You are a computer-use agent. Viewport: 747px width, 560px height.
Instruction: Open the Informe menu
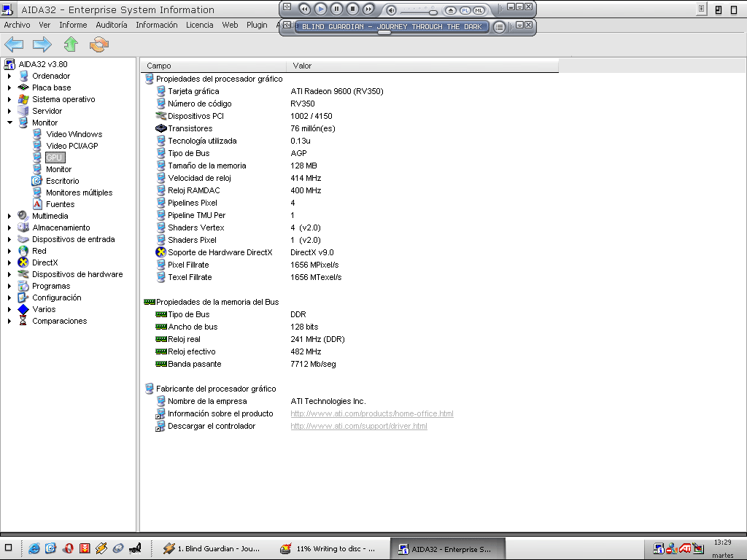(x=73, y=25)
